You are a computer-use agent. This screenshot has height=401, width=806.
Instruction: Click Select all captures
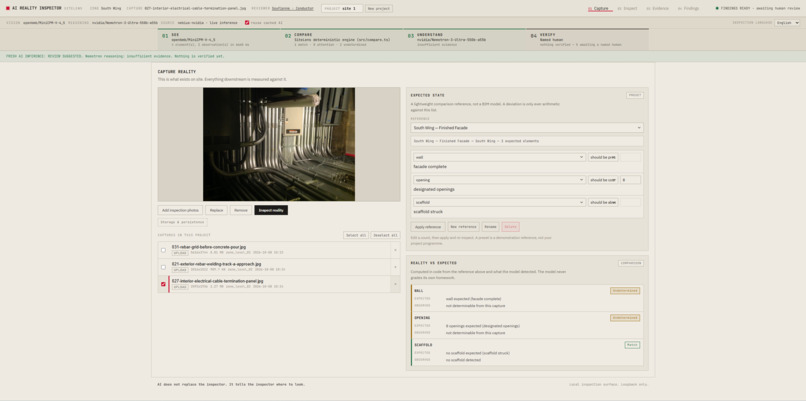(356, 235)
